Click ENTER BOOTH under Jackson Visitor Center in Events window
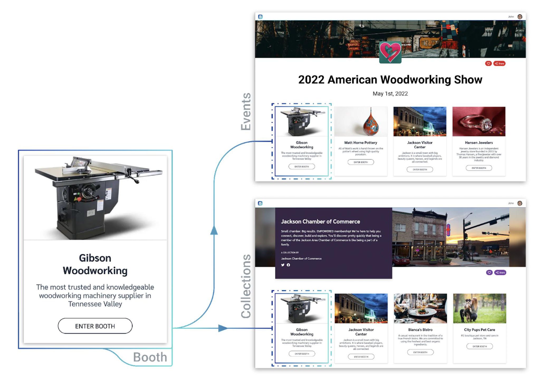Screen dimensions: 547x392 pos(420,170)
